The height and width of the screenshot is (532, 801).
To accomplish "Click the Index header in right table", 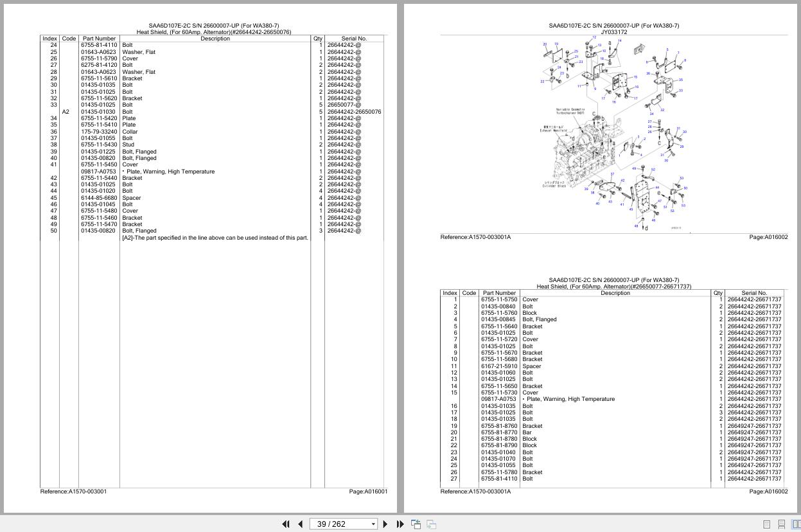I will [x=450, y=293].
